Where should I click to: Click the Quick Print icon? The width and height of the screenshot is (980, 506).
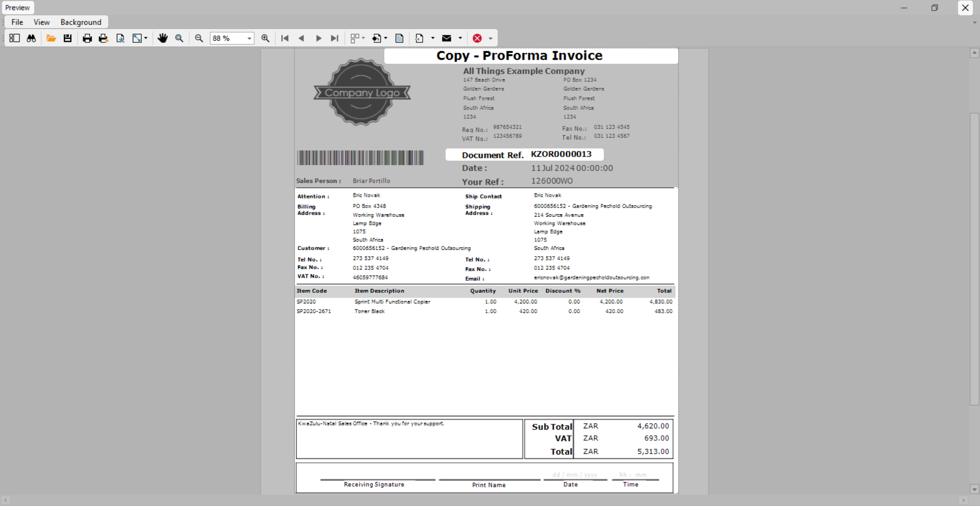[104, 38]
